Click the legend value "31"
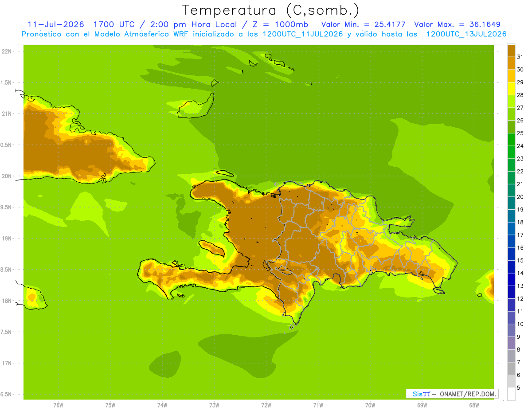532x411 pixels. [520, 57]
